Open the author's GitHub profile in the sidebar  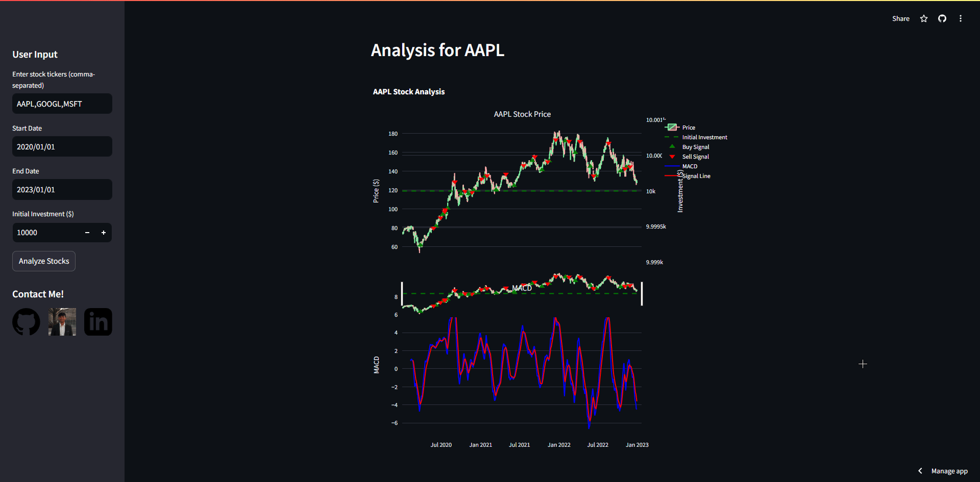pos(26,322)
